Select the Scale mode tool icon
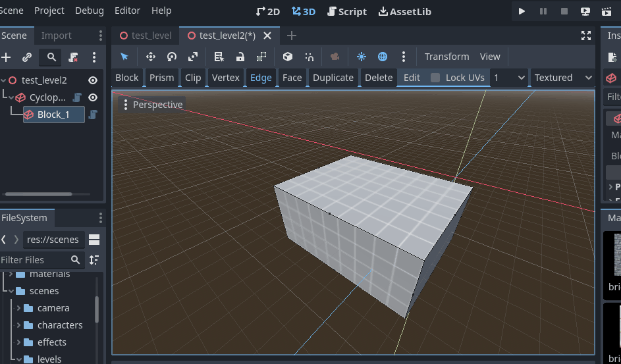The width and height of the screenshot is (621, 364). coord(193,57)
